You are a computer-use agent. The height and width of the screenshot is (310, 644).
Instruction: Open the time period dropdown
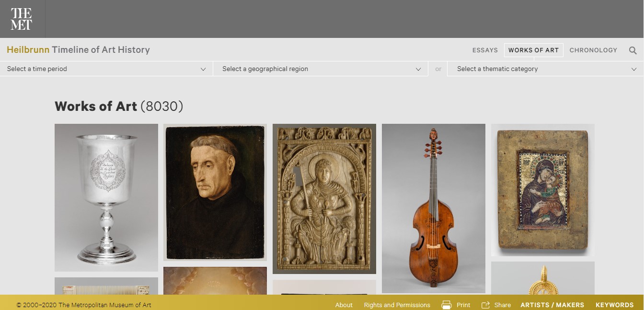(x=106, y=69)
